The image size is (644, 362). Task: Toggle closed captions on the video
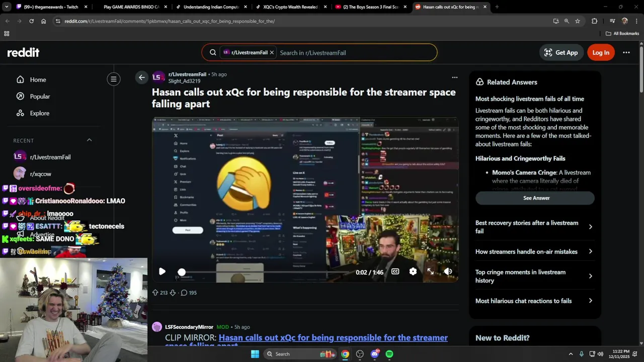395,271
